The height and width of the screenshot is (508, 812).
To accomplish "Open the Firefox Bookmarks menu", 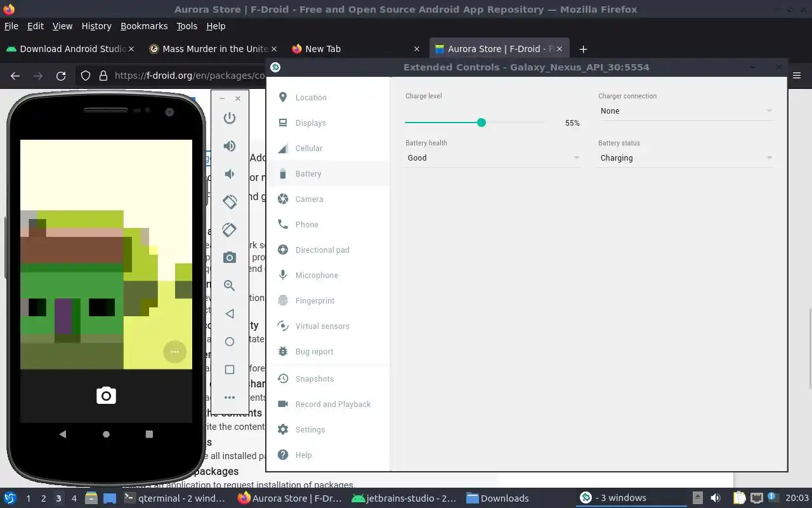I will coord(144,26).
